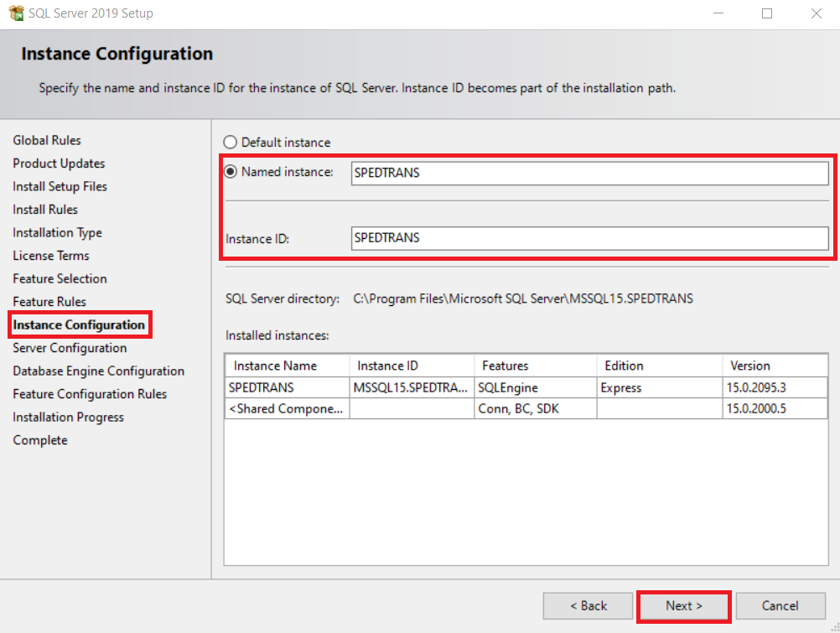Go to the Product Updates step
Screen dimensions: 840x633
pyautogui.click(x=59, y=163)
